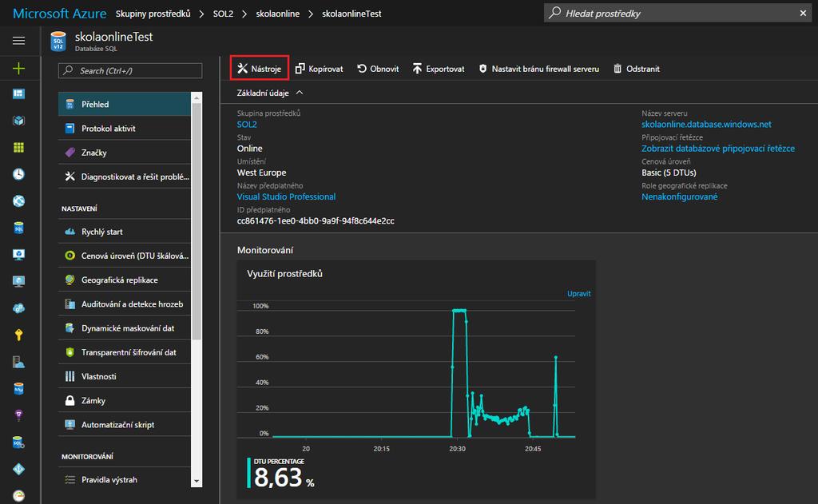Click skolaonline in the breadcrumb
The image size is (818, 504).
coord(277,14)
